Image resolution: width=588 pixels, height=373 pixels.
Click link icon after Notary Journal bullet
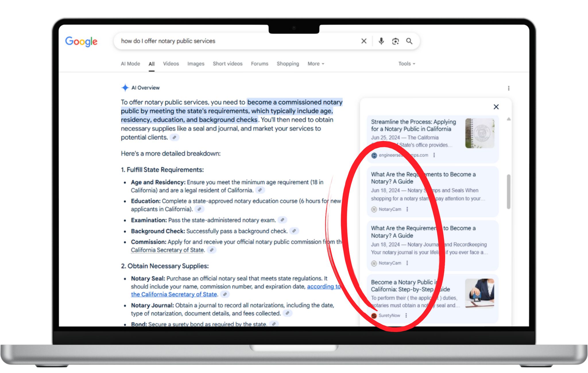tap(287, 313)
